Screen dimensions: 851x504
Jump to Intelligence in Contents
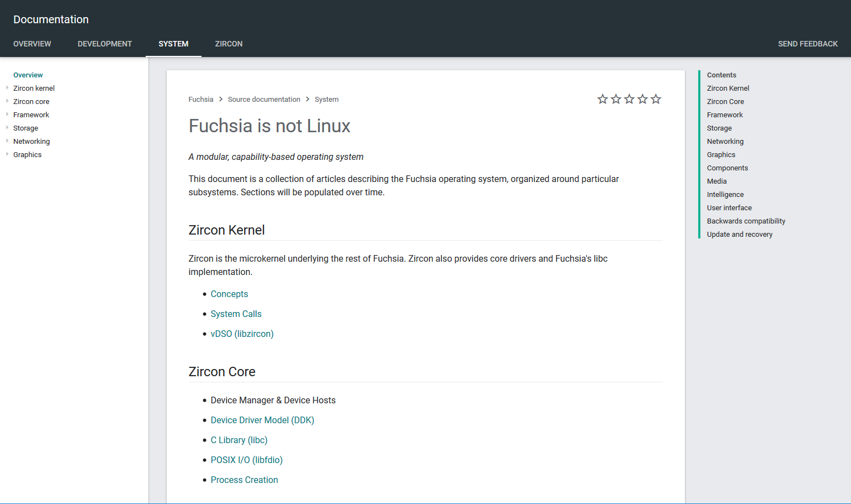[725, 195]
